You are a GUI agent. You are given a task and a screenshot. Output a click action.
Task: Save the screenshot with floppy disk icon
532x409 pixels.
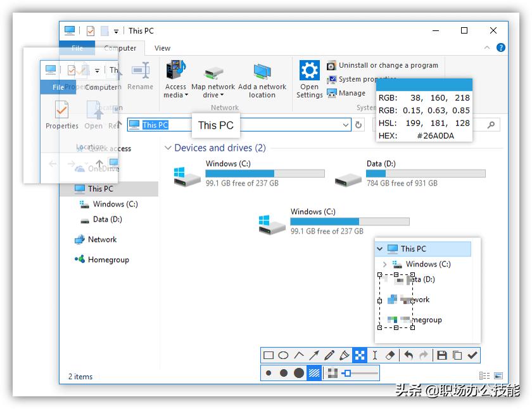442,356
